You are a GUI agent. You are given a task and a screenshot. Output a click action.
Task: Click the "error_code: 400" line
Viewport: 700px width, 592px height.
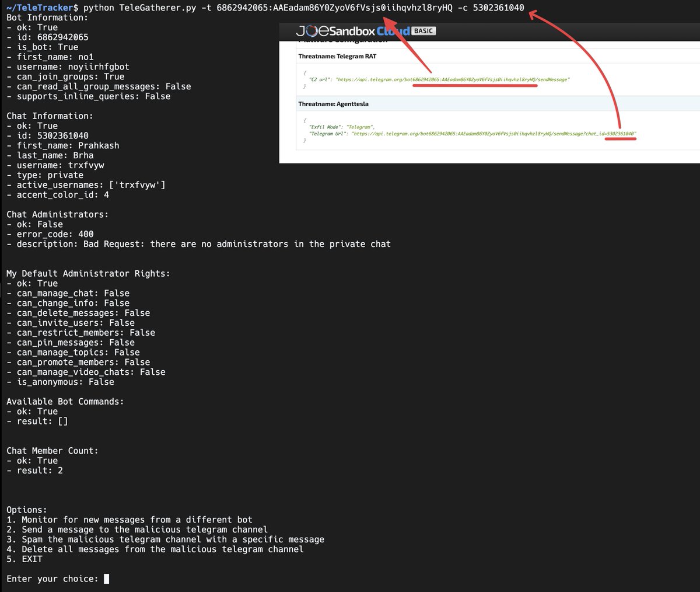(x=50, y=234)
